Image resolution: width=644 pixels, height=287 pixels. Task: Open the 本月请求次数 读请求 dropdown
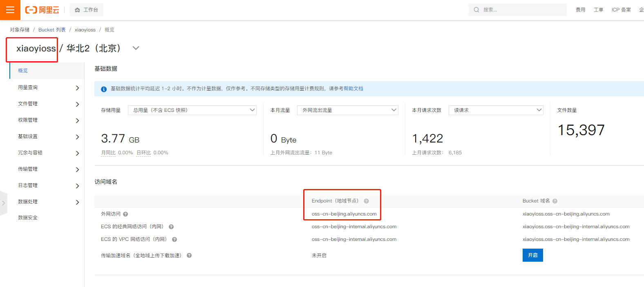click(x=496, y=110)
